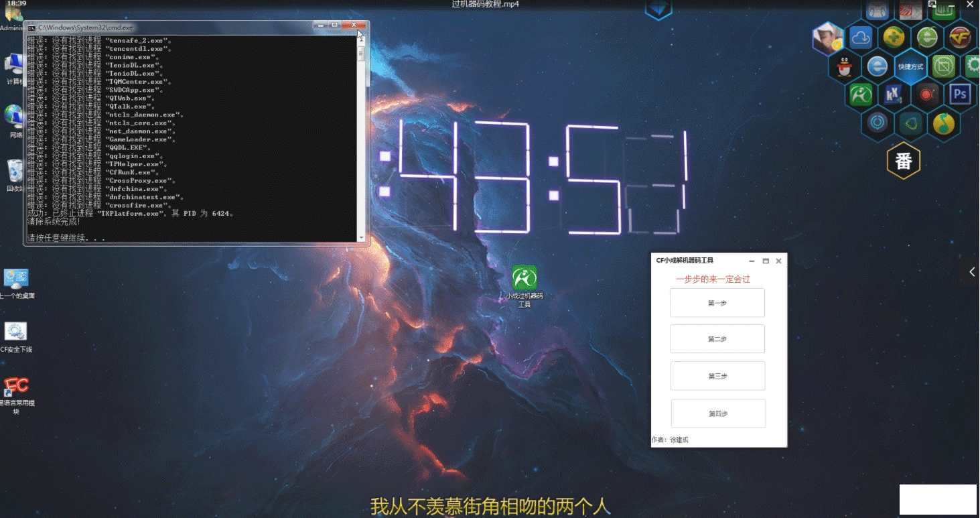Close the video player with top-right X
980x518 pixels.
(x=969, y=5)
